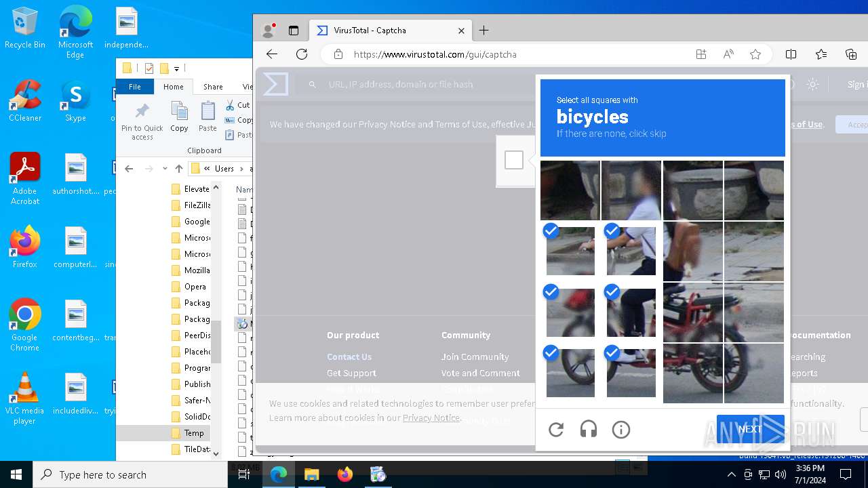Screen dimensions: 868x488
Task: Open File Explorer quick access toolbar dropdown
Action: (x=177, y=68)
